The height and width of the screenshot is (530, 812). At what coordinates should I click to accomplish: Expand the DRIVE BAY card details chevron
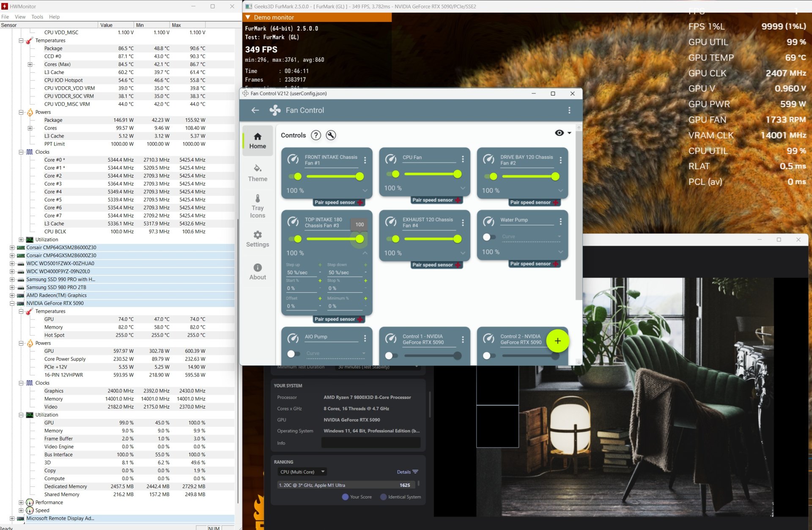(560, 190)
